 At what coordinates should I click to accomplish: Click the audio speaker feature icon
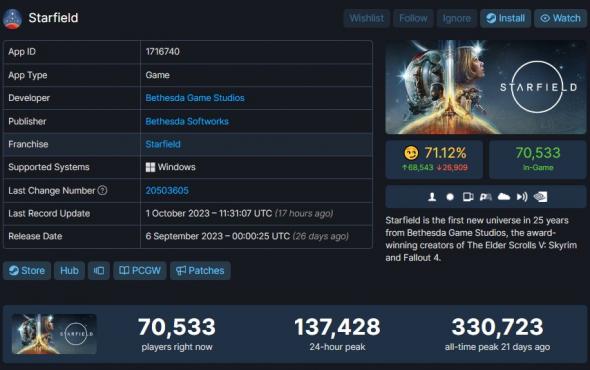522,197
